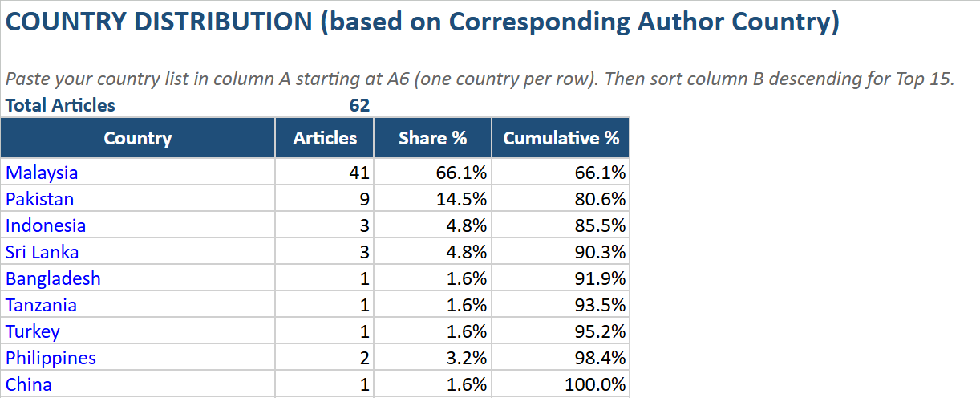Click the 100.0% cumulative cell
Image resolution: width=980 pixels, height=398 pixels.
595,384
